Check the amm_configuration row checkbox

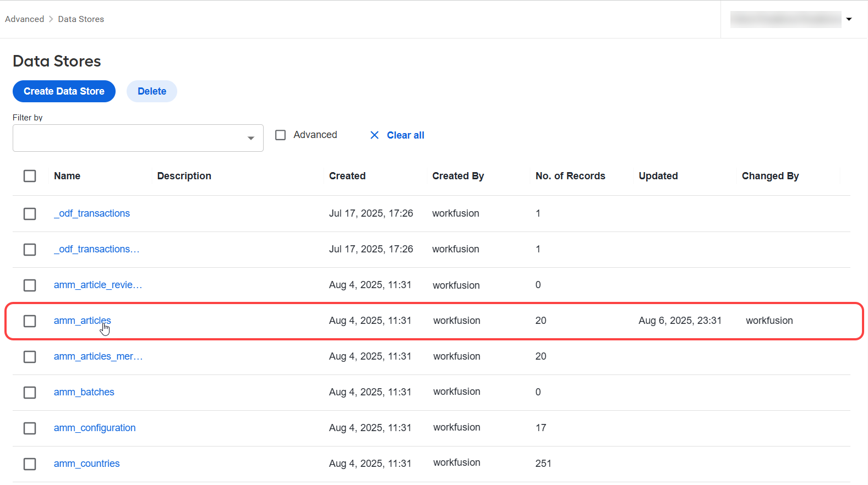click(x=30, y=428)
